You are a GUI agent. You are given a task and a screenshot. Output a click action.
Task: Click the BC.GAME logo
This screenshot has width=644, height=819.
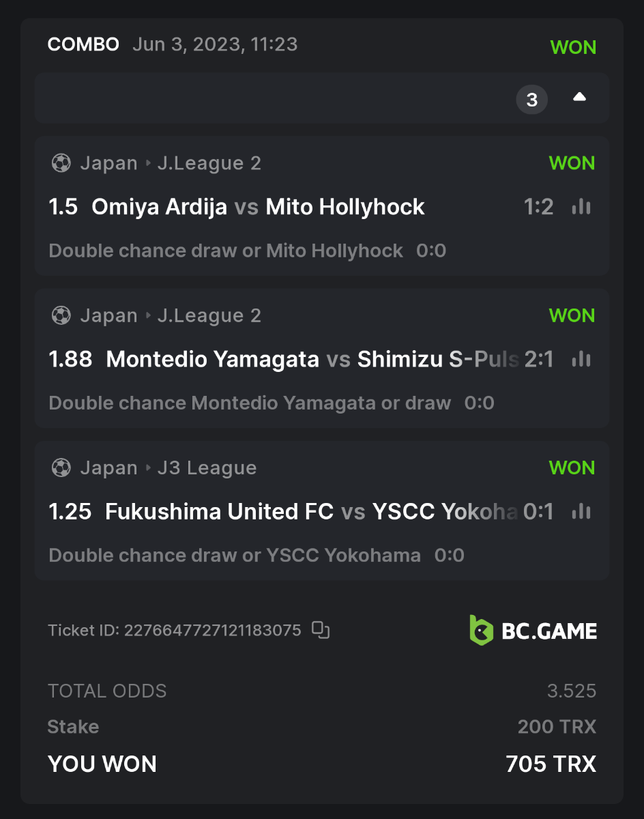[533, 631]
